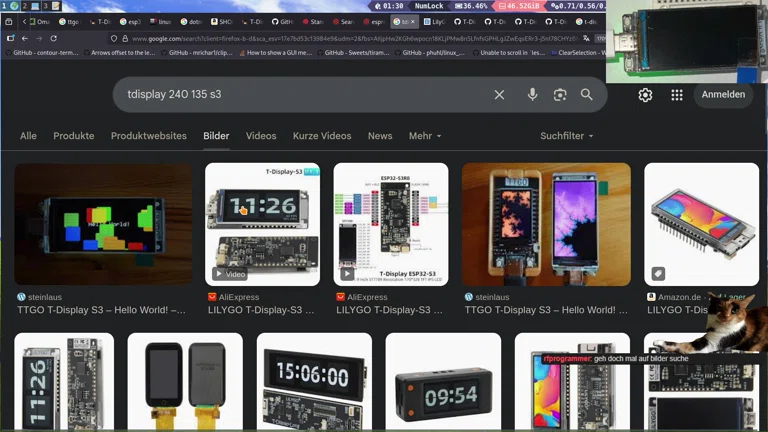Open Google Lens image search icon
This screenshot has width=768, height=432.
point(560,95)
